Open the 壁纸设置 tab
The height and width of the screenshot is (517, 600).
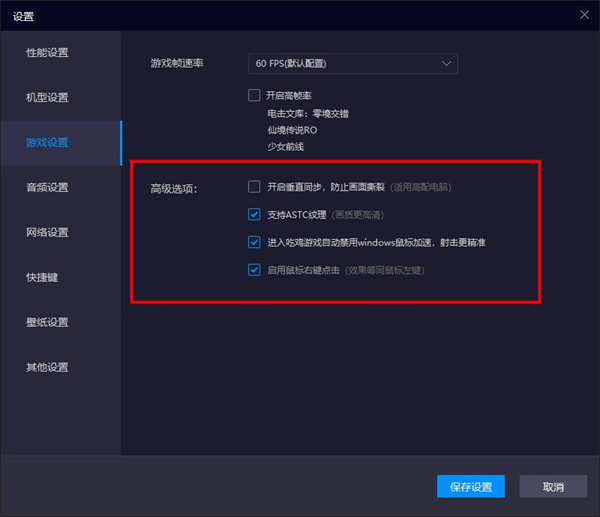tap(48, 322)
